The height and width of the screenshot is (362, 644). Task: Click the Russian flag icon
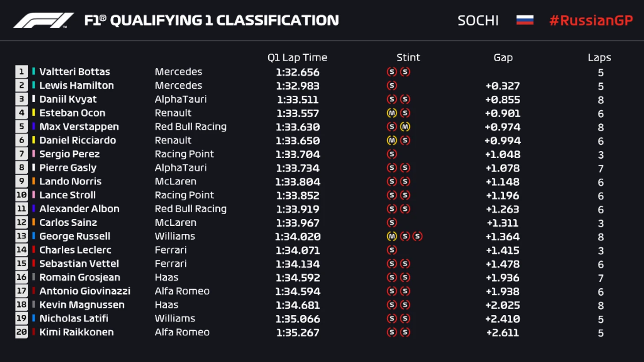[524, 20]
